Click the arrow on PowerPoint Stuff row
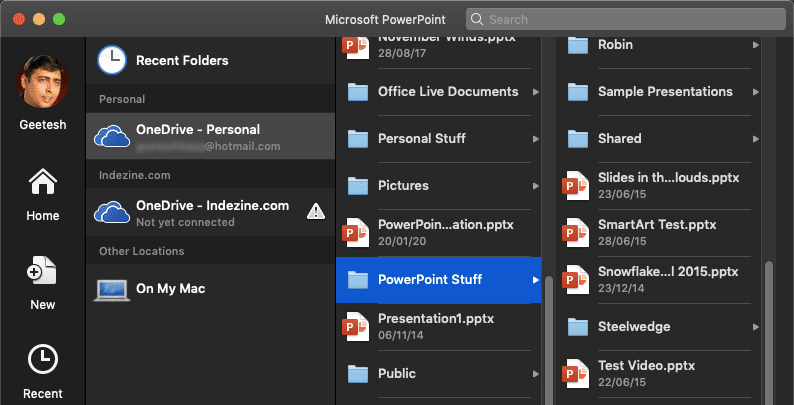This screenshot has width=794, height=405. point(536,280)
